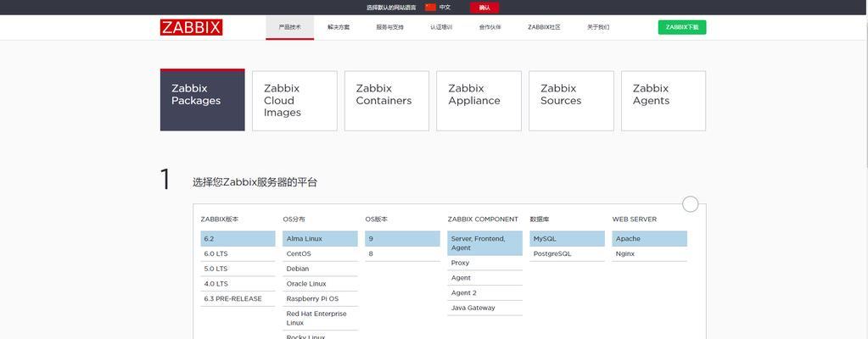Select Alma Linux as OS distribution
This screenshot has height=339, width=868.
click(x=320, y=239)
